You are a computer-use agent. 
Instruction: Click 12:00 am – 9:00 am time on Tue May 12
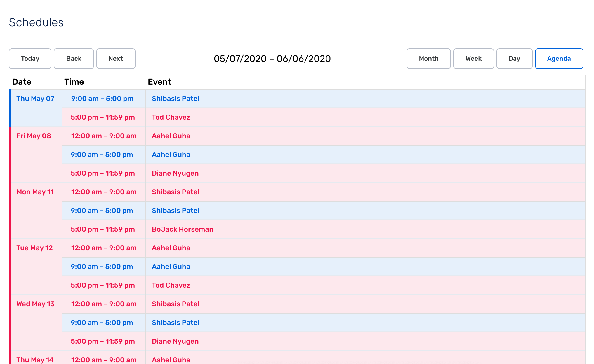tap(104, 248)
